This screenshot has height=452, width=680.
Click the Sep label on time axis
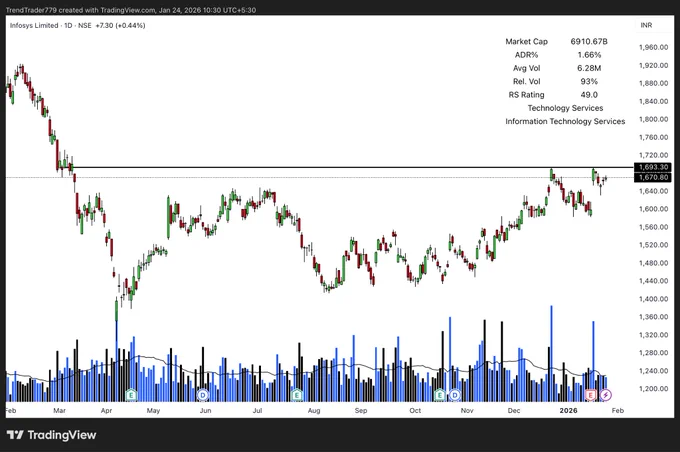[361, 410]
